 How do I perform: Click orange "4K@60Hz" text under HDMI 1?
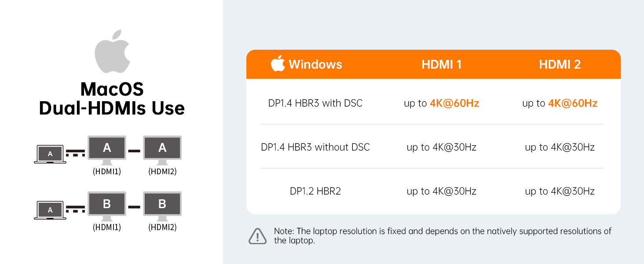[x=454, y=103]
